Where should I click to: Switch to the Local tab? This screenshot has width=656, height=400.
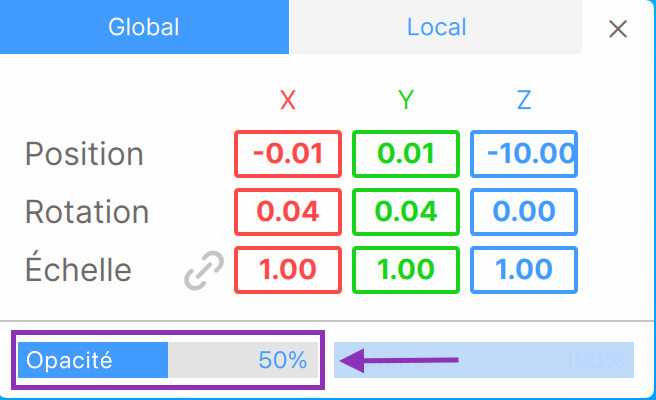pyautogui.click(x=436, y=27)
